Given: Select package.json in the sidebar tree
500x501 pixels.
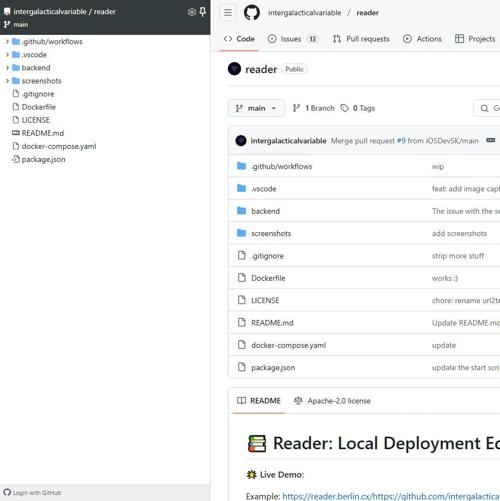Looking at the screenshot, I should (x=43, y=159).
